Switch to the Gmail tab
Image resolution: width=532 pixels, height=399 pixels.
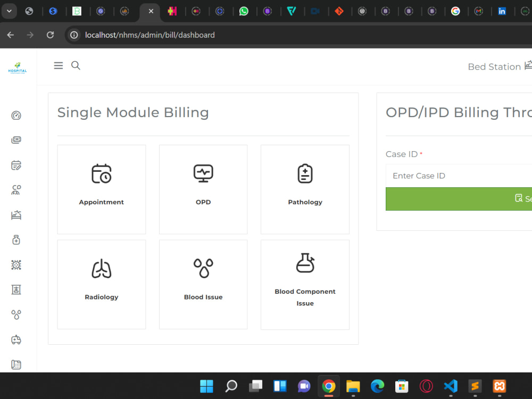point(479,11)
